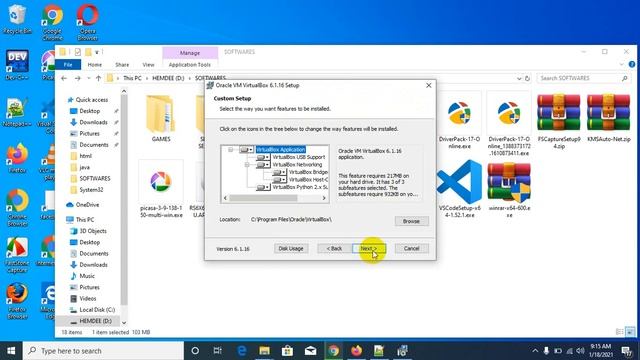640x360 pixels.
Task: Open the VirtualBox Networking feature dropdown
Action: 263,164
